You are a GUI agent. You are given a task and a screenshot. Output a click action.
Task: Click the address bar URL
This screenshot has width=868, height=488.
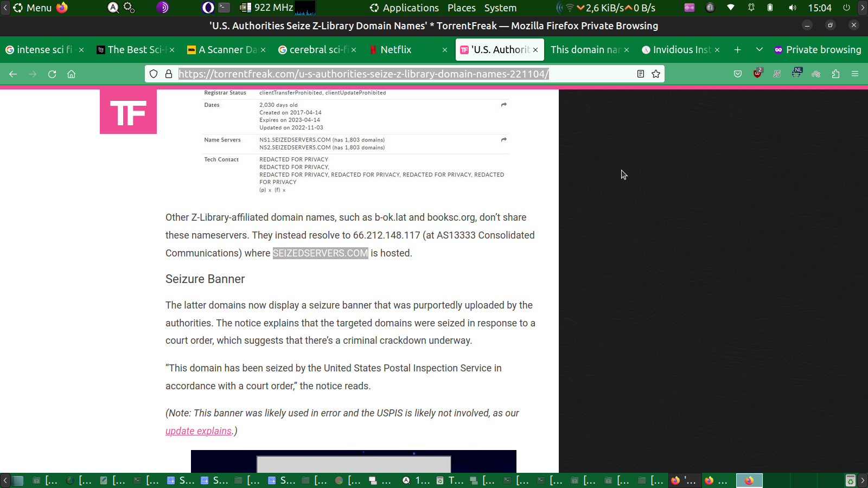point(363,74)
